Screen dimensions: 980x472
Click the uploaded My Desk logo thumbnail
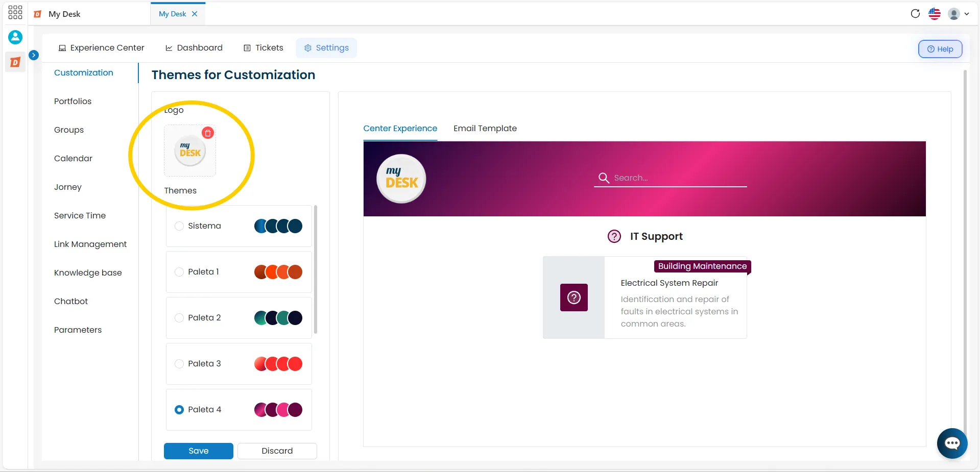point(190,151)
